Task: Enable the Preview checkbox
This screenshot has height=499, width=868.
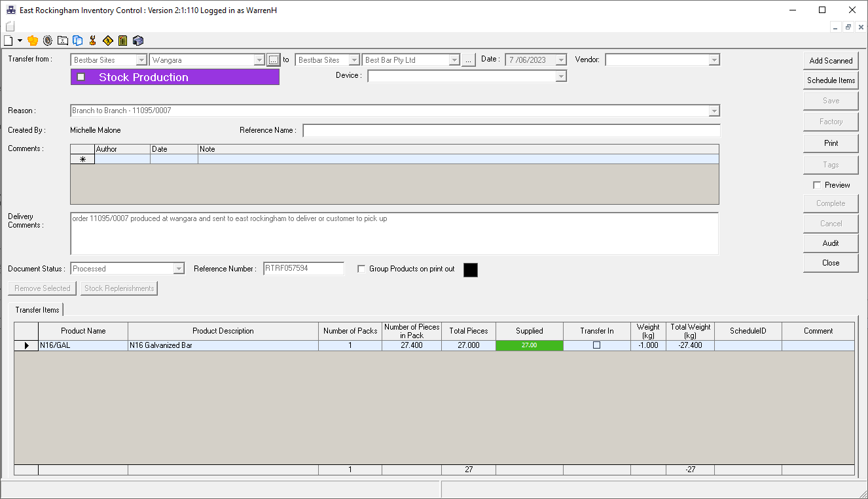Action: click(x=818, y=184)
